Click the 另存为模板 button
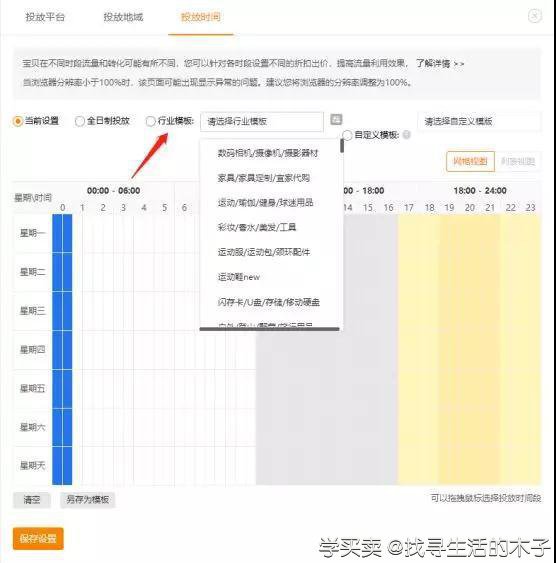The image size is (556, 563). (88, 500)
